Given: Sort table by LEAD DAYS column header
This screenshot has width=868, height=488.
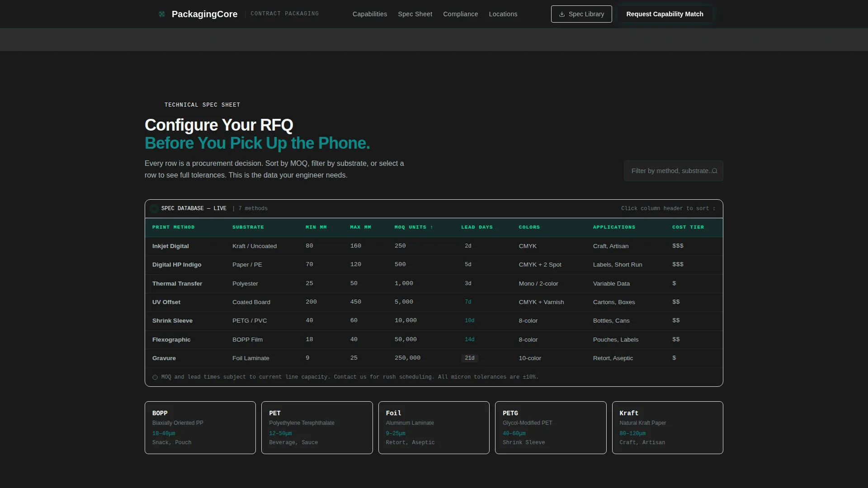Looking at the screenshot, I should pos(477,227).
